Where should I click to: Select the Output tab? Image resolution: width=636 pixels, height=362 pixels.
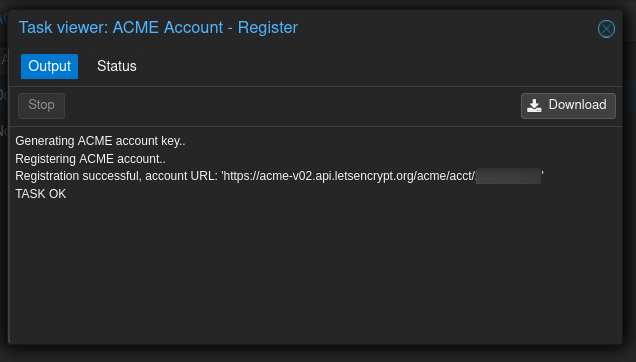(49, 66)
